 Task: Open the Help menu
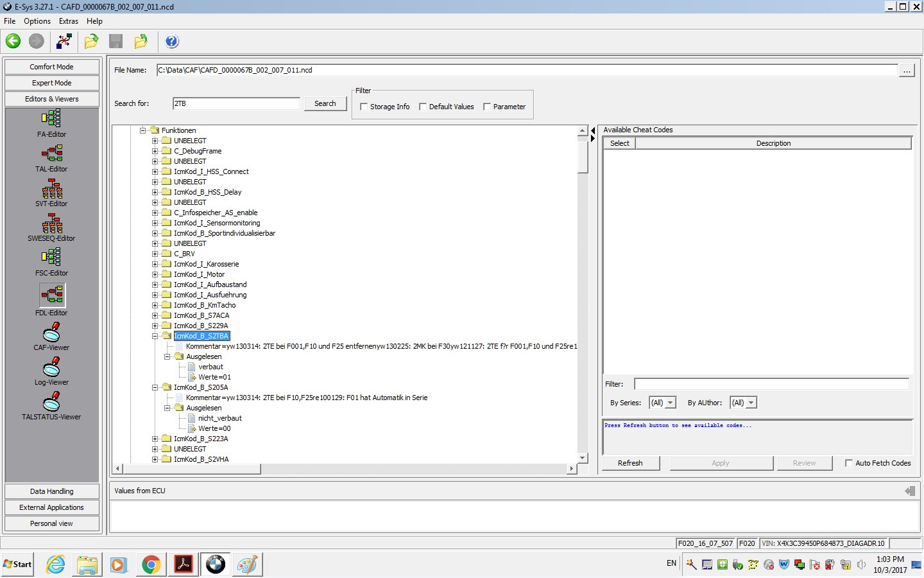click(x=94, y=21)
